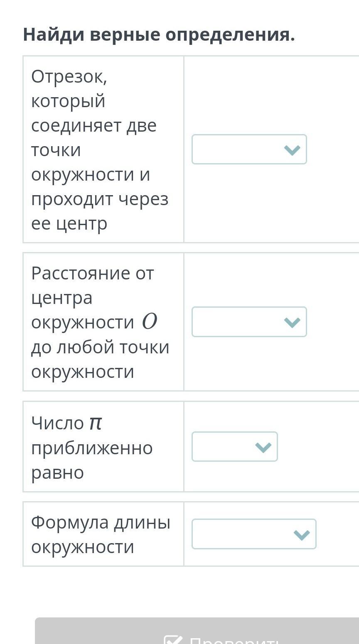Click the words "приближенно равно" in the third row

pyautogui.click(x=92, y=460)
